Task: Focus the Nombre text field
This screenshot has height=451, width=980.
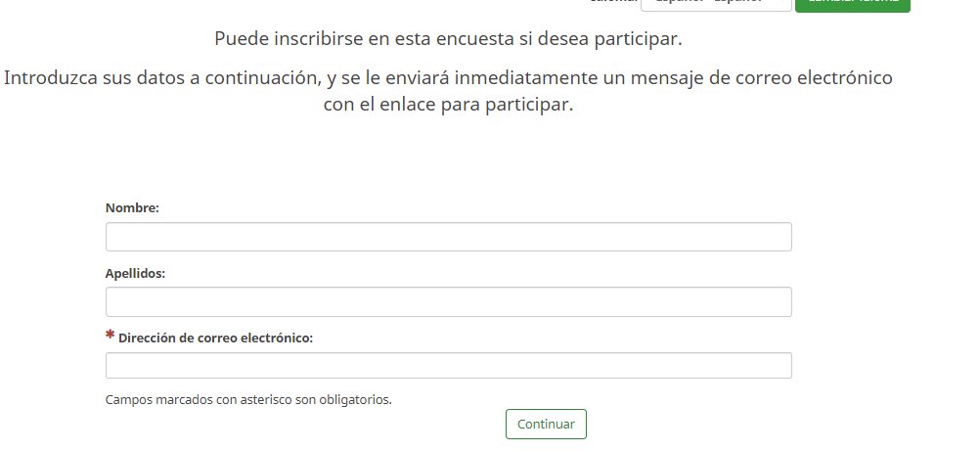Action: (448, 237)
